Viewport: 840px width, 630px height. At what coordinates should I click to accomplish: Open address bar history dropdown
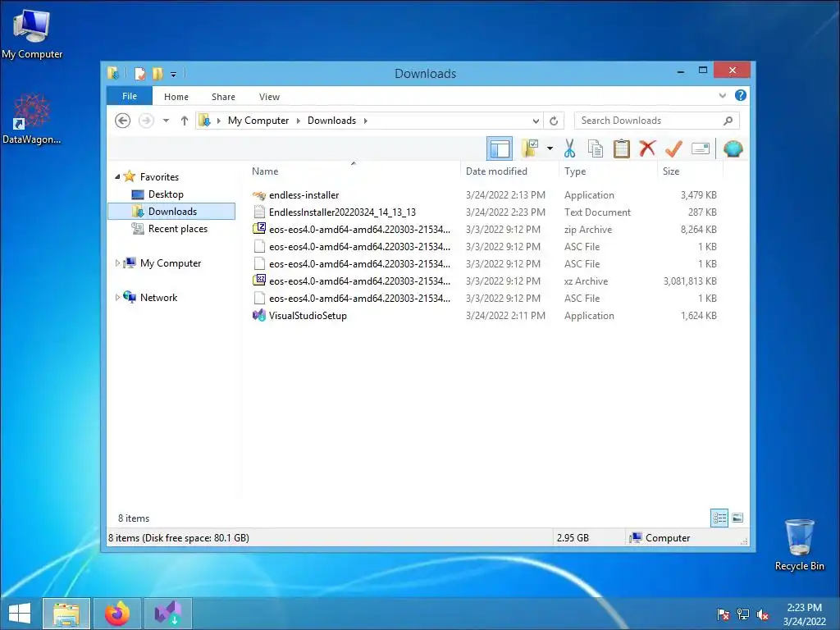536,121
